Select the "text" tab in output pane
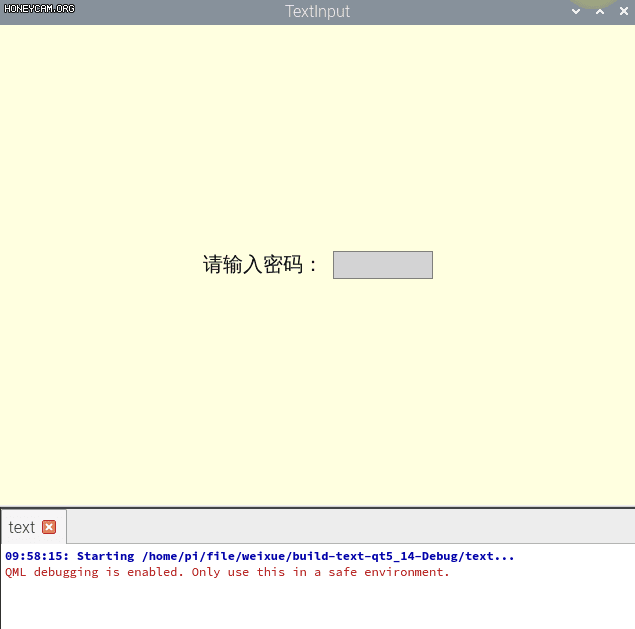The width and height of the screenshot is (635, 629). click(22, 527)
